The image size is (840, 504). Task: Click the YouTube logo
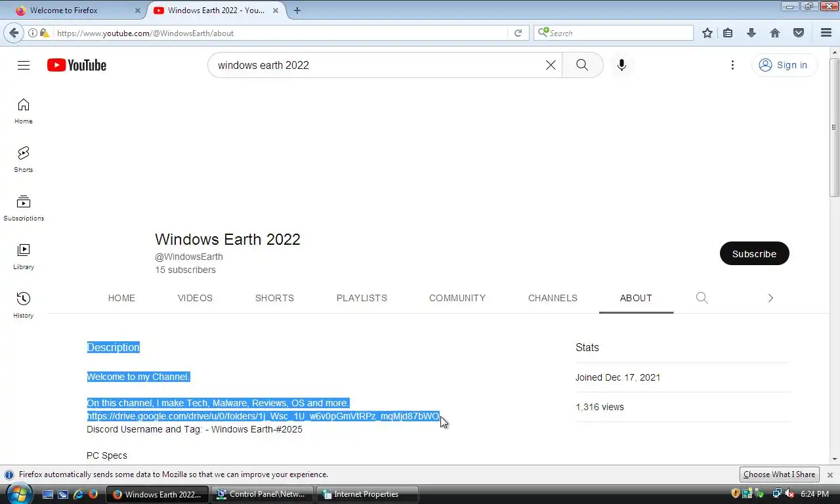pyautogui.click(x=77, y=65)
